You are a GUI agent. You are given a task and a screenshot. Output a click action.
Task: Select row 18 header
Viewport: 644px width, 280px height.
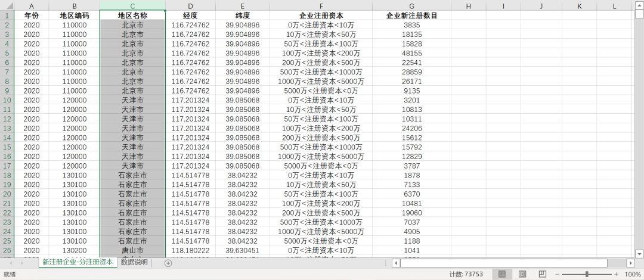(x=7, y=175)
